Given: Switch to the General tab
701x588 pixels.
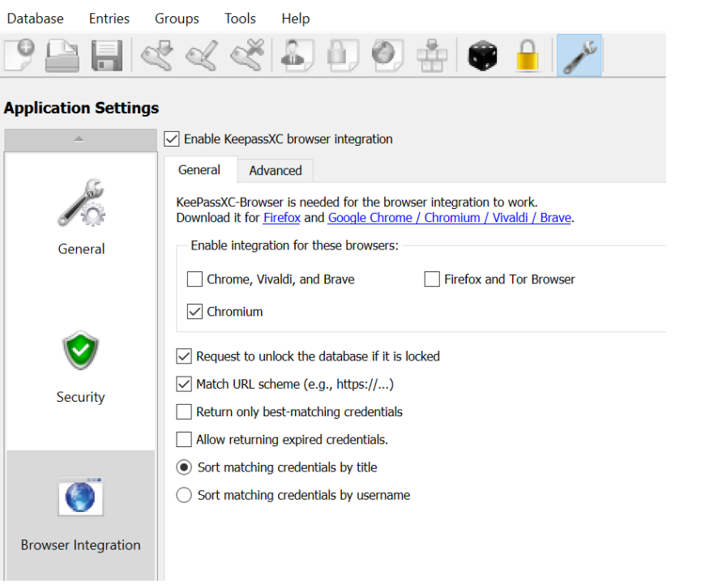Looking at the screenshot, I should (x=199, y=170).
